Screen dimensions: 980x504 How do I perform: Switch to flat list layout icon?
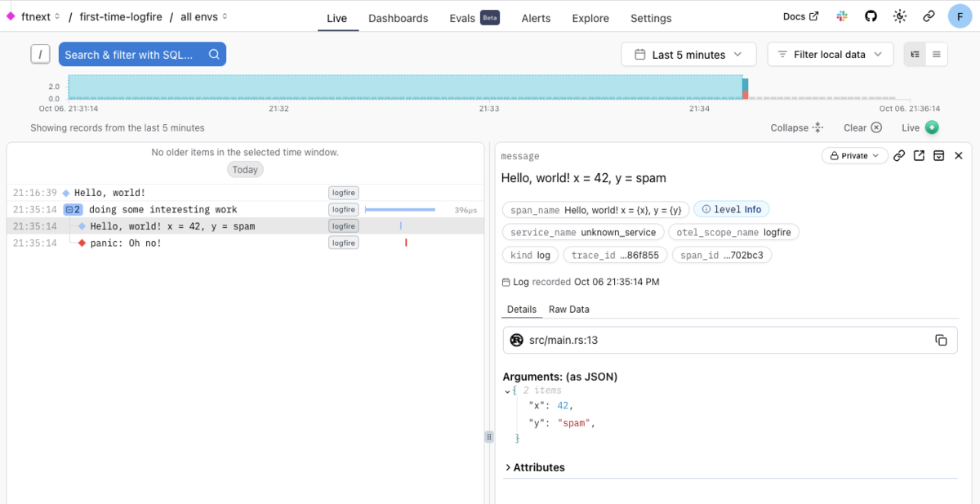937,55
